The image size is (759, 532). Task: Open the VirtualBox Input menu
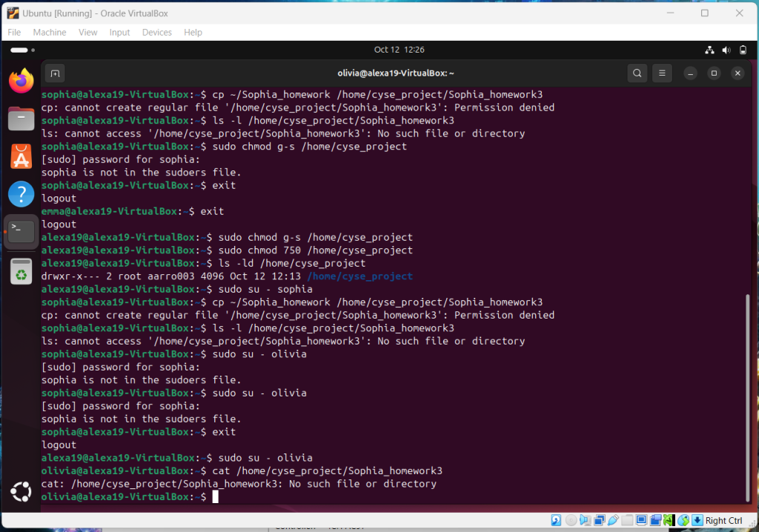(x=119, y=33)
